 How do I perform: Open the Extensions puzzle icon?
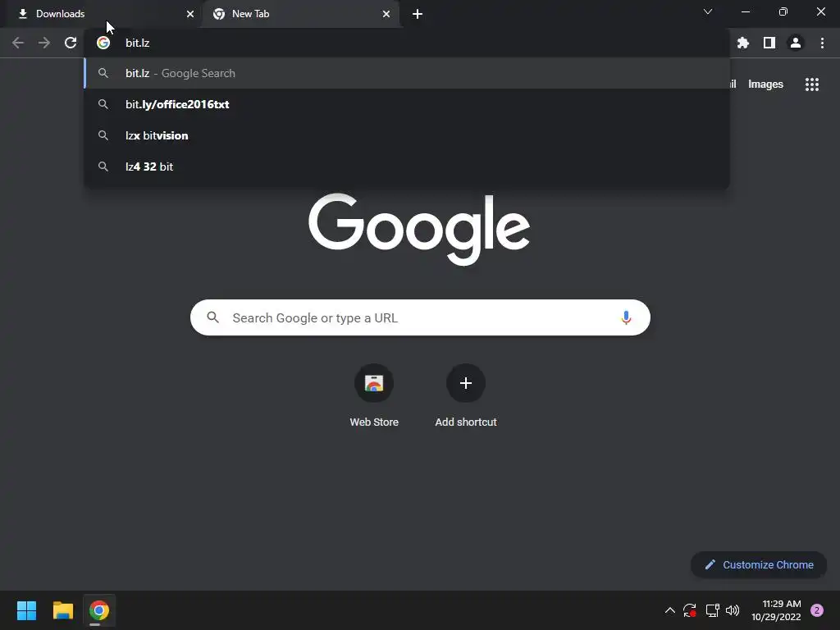(742, 43)
